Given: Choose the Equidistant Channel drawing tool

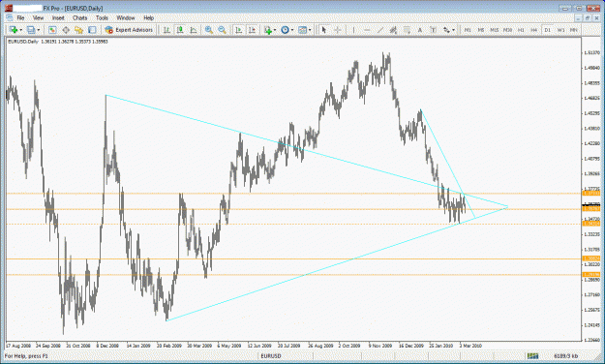Looking at the screenshot, I should (393, 30).
